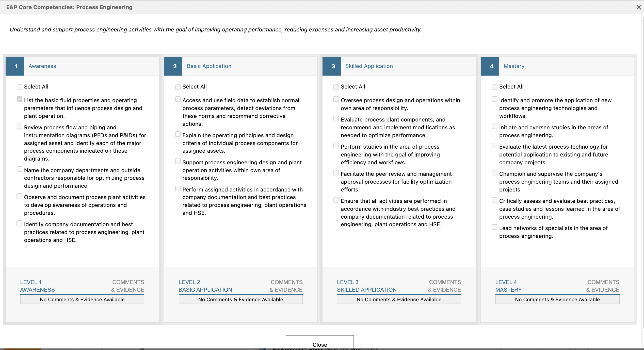Tick 'Identify company documentation and best practices' checkbox

(20, 223)
